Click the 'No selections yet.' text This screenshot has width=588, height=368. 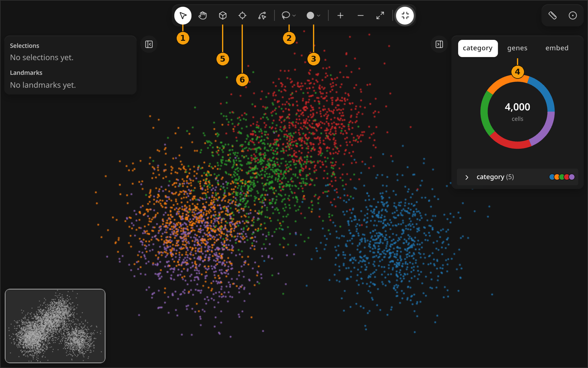coord(42,58)
